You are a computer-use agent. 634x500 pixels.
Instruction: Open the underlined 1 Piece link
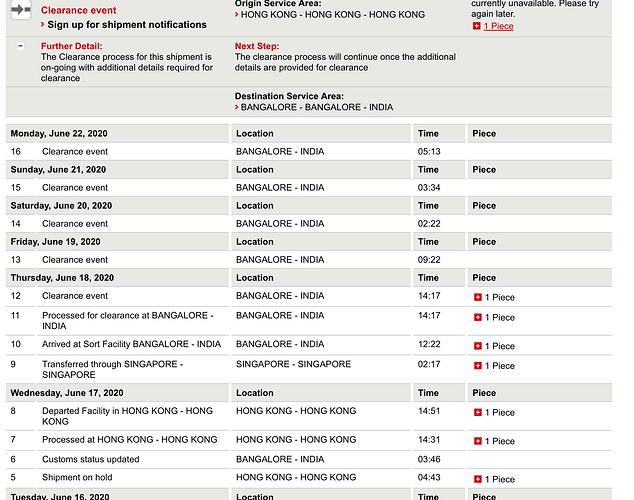tap(499, 26)
